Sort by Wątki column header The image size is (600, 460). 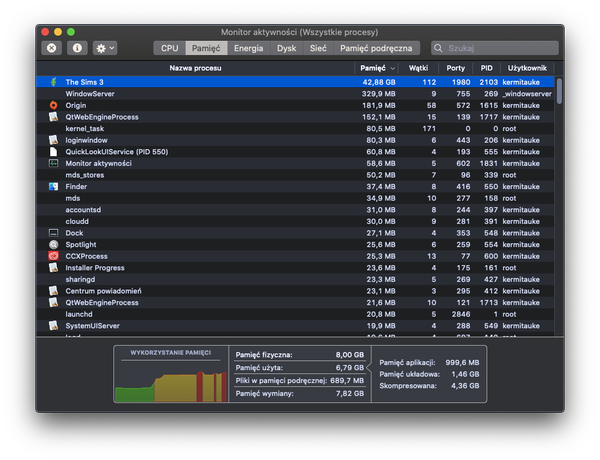[418, 68]
